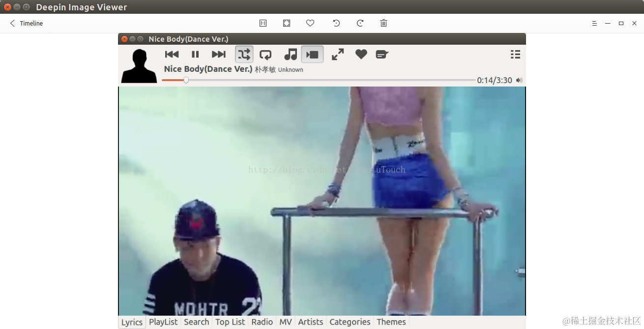Select the MV tab
This screenshot has height=329, width=644.
(286, 322)
